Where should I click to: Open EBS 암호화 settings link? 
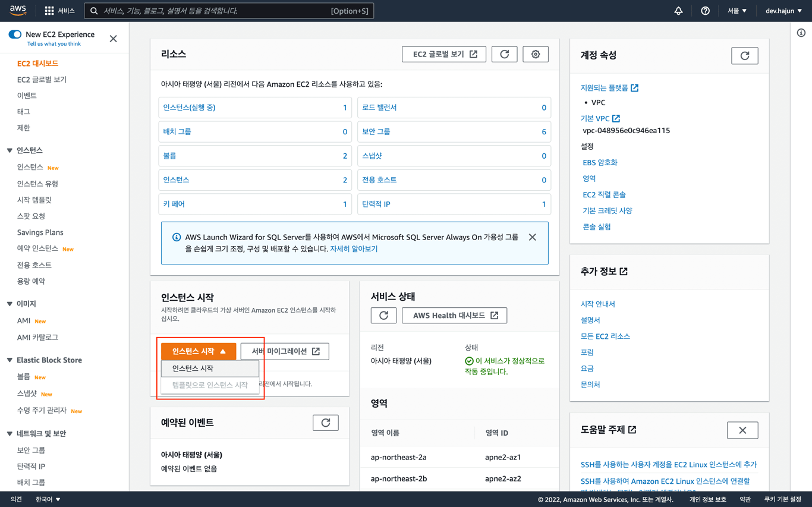[x=600, y=162]
